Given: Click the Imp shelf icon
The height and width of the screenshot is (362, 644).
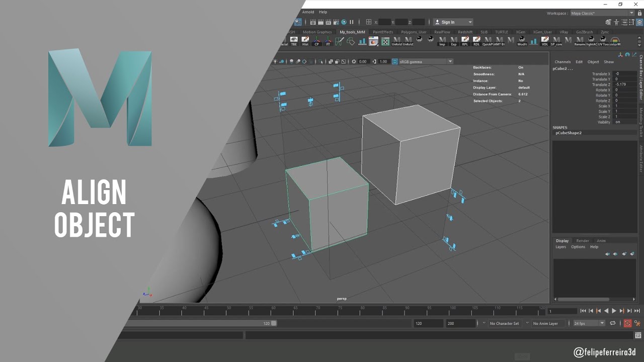Looking at the screenshot, I should (442, 41).
